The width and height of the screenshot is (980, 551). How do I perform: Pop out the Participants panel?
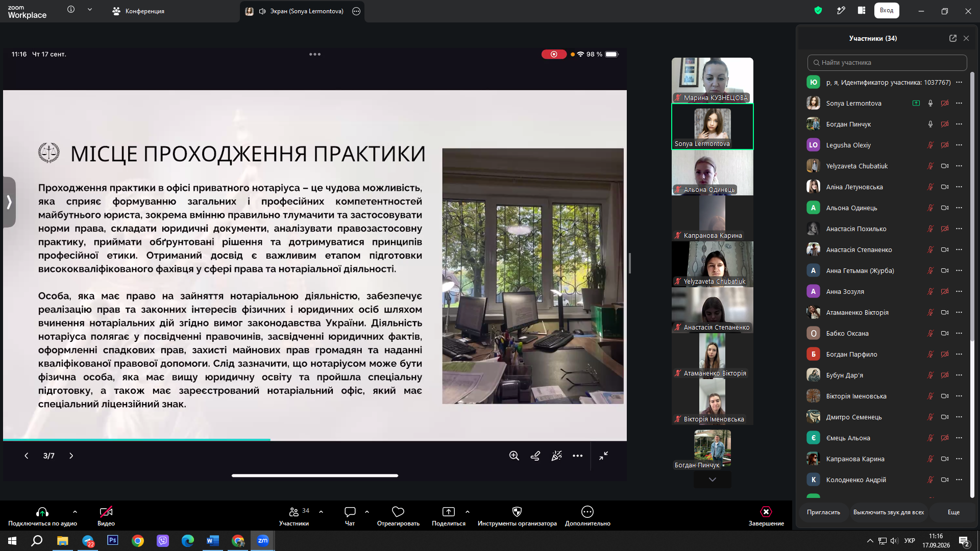(x=952, y=38)
